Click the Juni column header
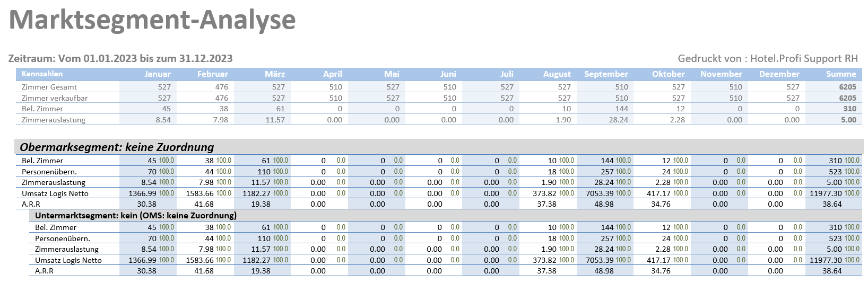The height and width of the screenshot is (283, 868). [x=448, y=74]
